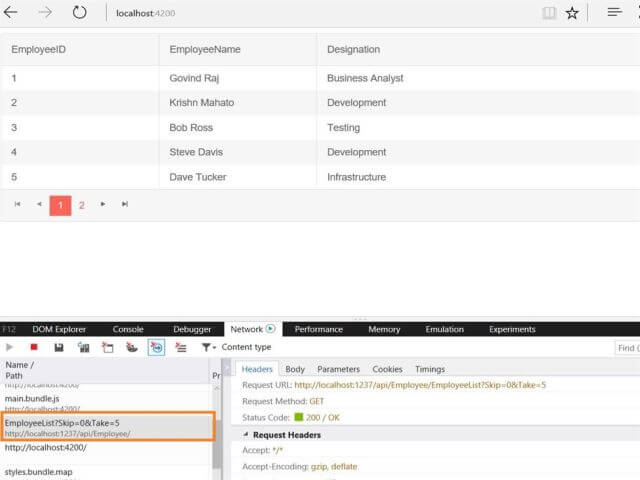Select page 2 in the pager
The height and width of the screenshot is (480, 640).
pyautogui.click(x=82, y=205)
